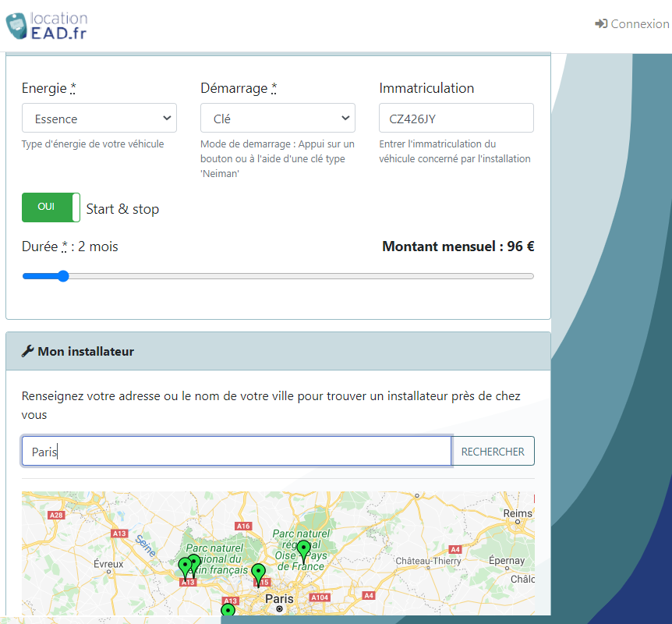Image resolution: width=672 pixels, height=624 pixels.
Task: Open the Démarrage dropdown showing Clé
Action: click(x=278, y=118)
